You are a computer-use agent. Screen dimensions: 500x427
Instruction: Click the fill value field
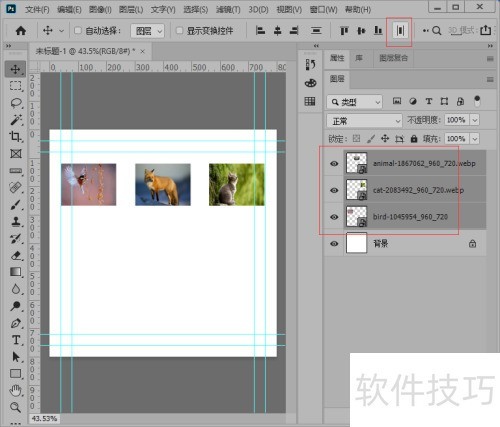pyautogui.click(x=456, y=138)
